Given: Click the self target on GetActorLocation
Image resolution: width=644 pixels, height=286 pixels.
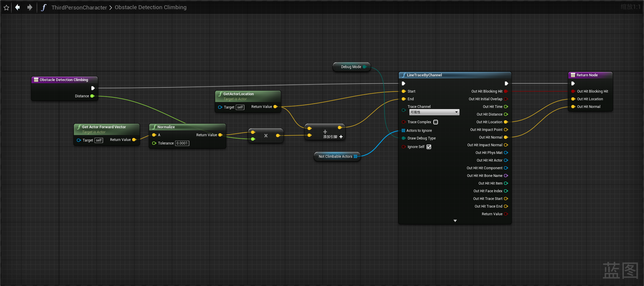Looking at the screenshot, I should click(x=240, y=107).
